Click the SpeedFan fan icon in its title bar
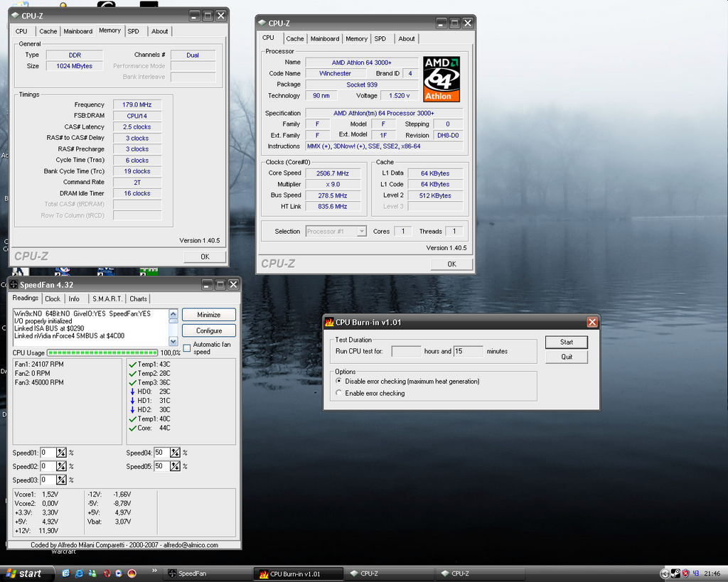Screen dimensions: 728x582 coord(14,284)
